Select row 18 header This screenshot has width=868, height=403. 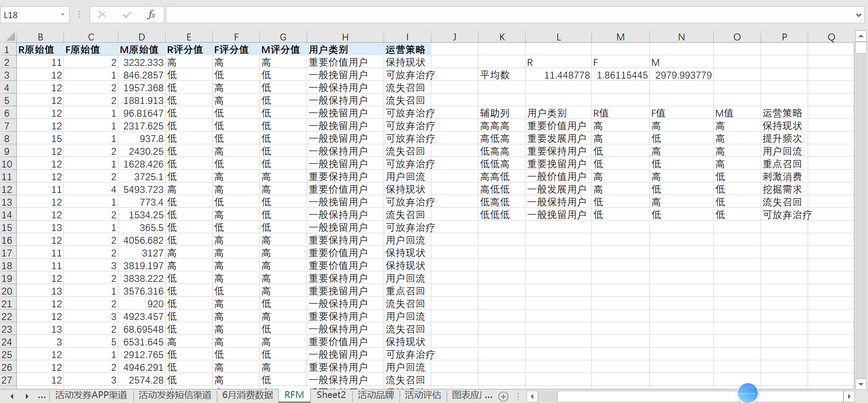pyautogui.click(x=8, y=265)
